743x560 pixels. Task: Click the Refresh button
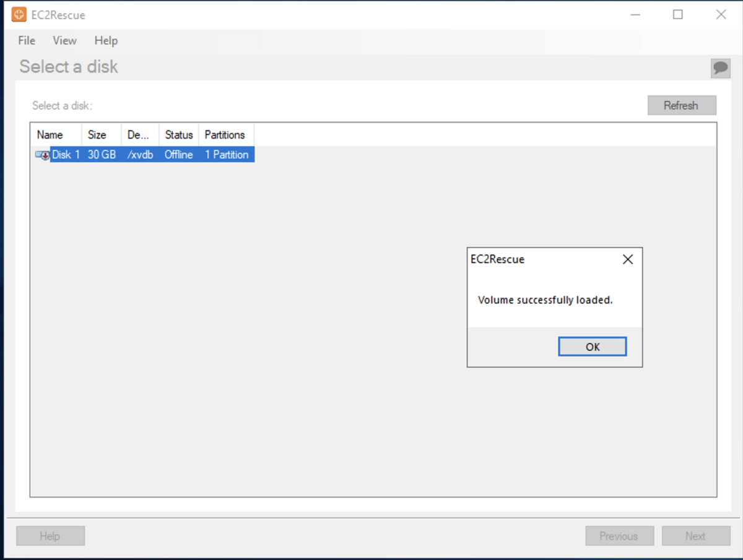pyautogui.click(x=682, y=105)
